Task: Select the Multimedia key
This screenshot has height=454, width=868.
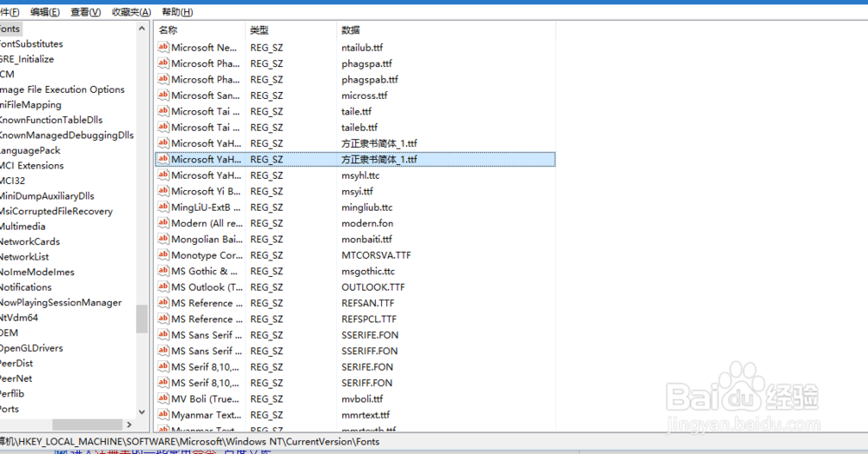Action: [x=23, y=227]
